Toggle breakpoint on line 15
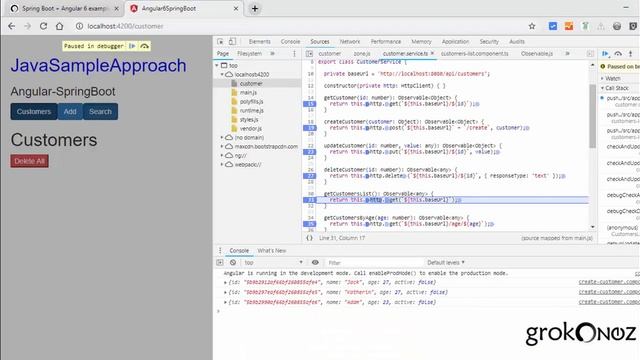The width and height of the screenshot is (640, 360). pos(310,104)
